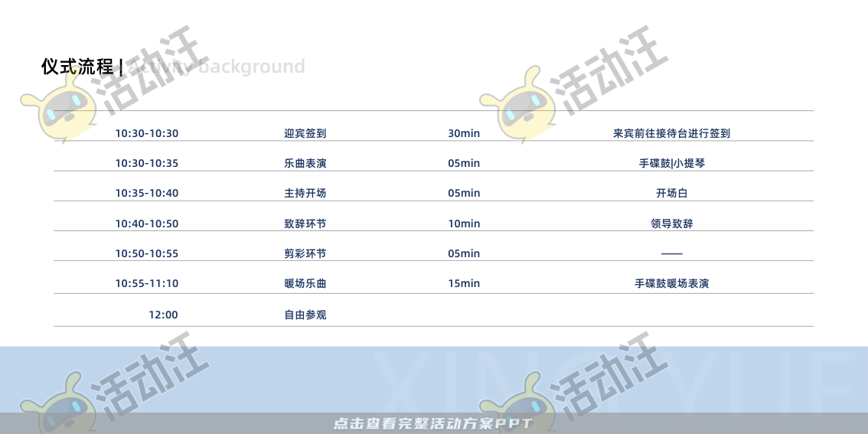Click the 剪彩环节 cell
The height and width of the screenshot is (434, 868).
(x=305, y=253)
